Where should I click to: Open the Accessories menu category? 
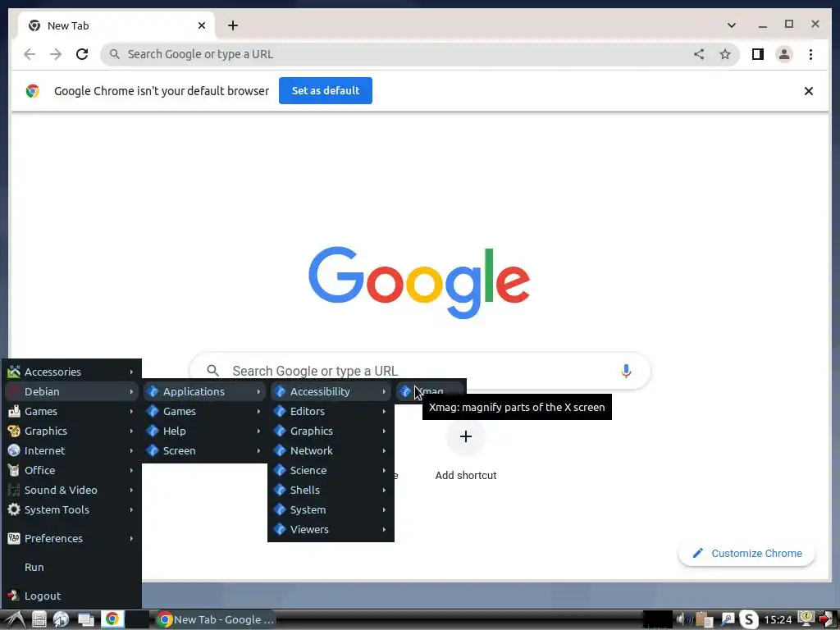click(x=71, y=372)
